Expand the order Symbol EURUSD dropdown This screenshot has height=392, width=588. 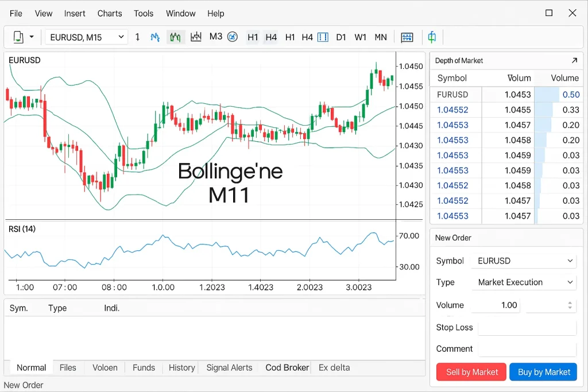[x=524, y=261]
